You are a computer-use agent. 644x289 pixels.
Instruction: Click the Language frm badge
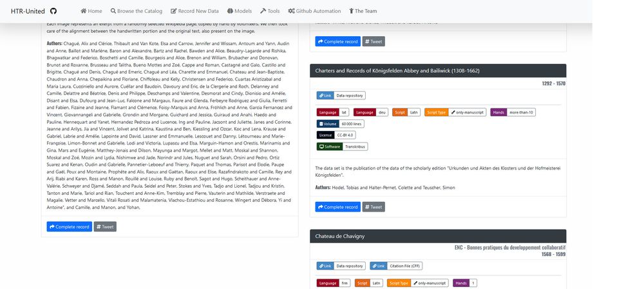(x=334, y=283)
